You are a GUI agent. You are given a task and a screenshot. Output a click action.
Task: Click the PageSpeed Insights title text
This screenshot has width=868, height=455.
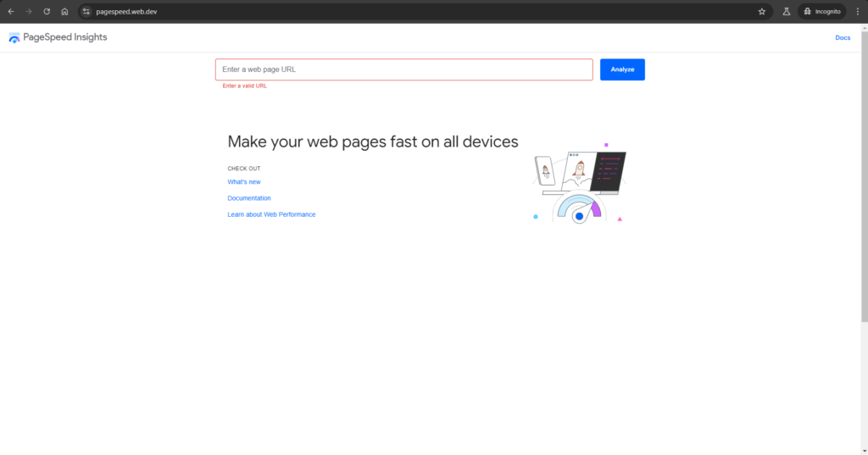65,37
